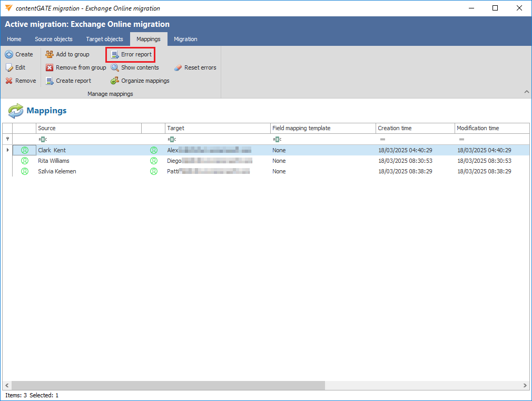Click the Create mapping icon
The image size is (532, 401).
[x=9, y=54]
